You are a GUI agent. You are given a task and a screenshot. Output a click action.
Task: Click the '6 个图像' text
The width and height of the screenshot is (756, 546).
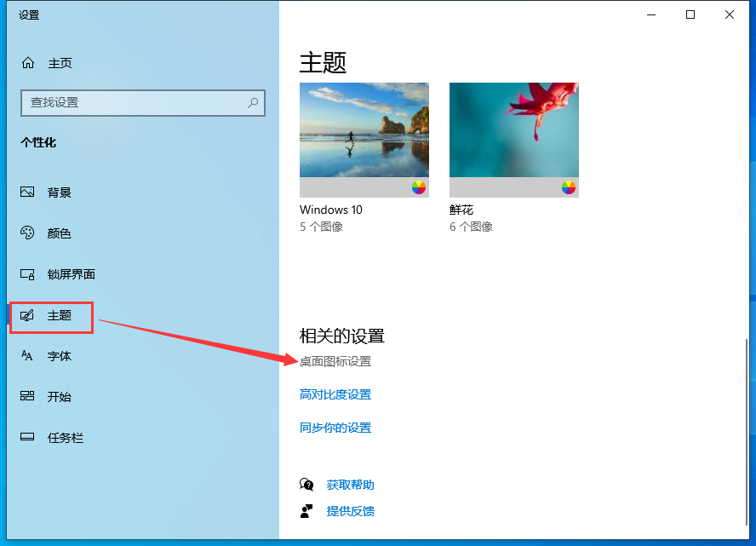click(x=471, y=227)
